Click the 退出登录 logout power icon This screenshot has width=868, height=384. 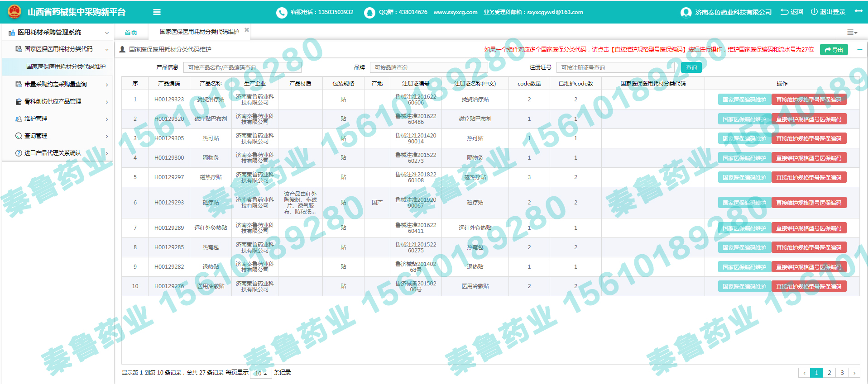pos(814,12)
